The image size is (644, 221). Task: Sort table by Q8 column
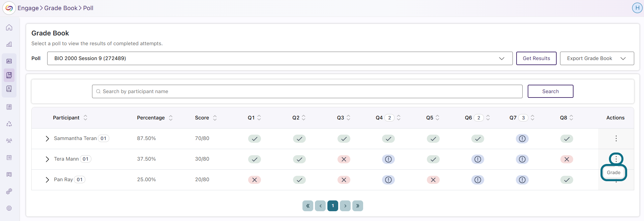pyautogui.click(x=571, y=118)
